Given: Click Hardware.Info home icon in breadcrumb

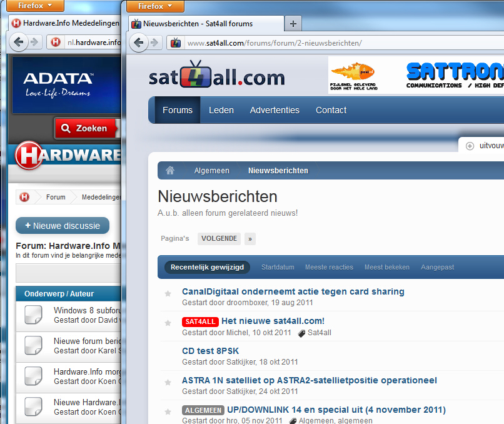Looking at the screenshot, I should [x=24, y=197].
